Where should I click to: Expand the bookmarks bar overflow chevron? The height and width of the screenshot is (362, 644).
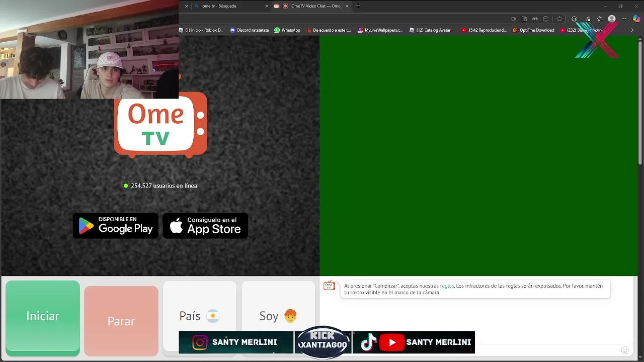tap(632, 30)
